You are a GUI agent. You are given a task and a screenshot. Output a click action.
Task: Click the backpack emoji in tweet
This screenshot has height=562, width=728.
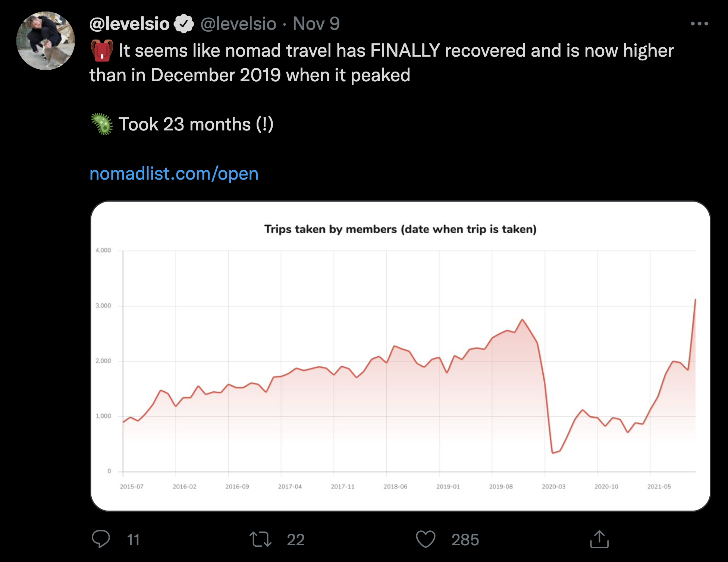[x=102, y=50]
